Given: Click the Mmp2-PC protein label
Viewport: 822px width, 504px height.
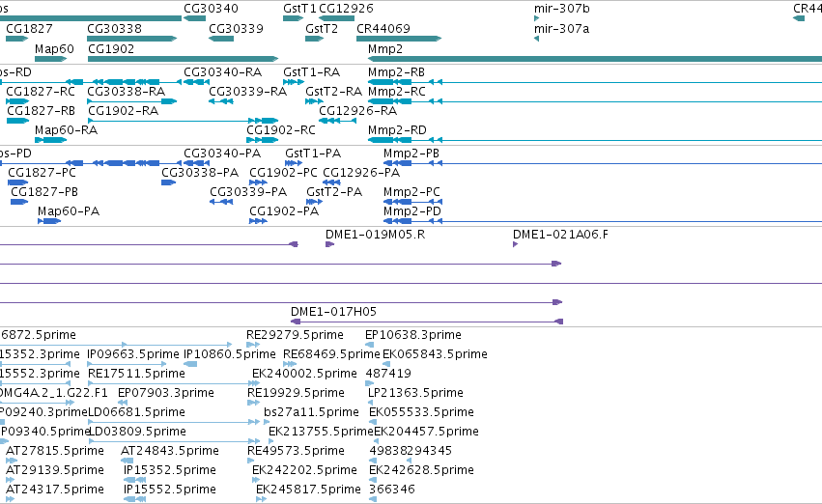Looking at the screenshot, I should coord(411,192).
